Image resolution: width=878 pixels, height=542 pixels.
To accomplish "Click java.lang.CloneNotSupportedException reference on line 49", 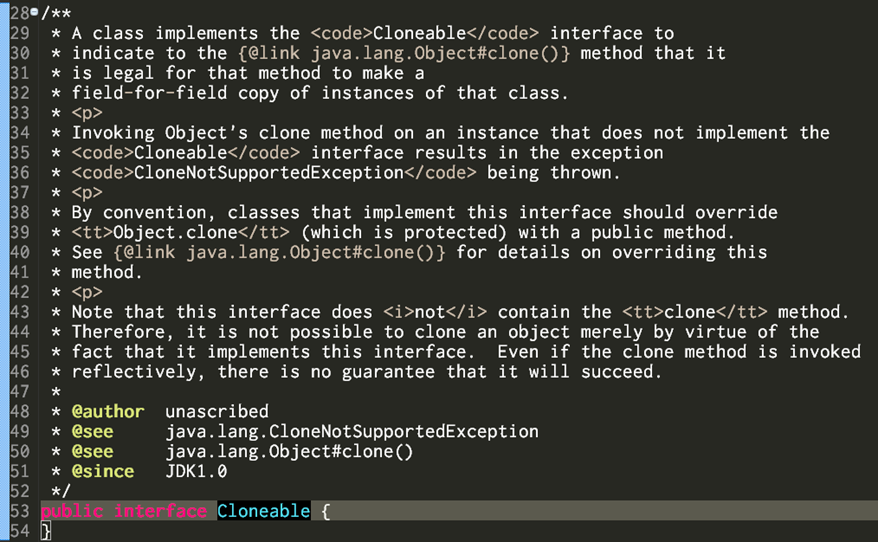I will pyautogui.click(x=352, y=431).
